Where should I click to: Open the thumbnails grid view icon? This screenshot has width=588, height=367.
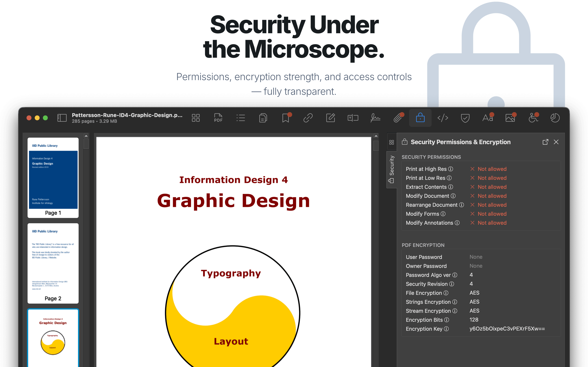tap(196, 118)
